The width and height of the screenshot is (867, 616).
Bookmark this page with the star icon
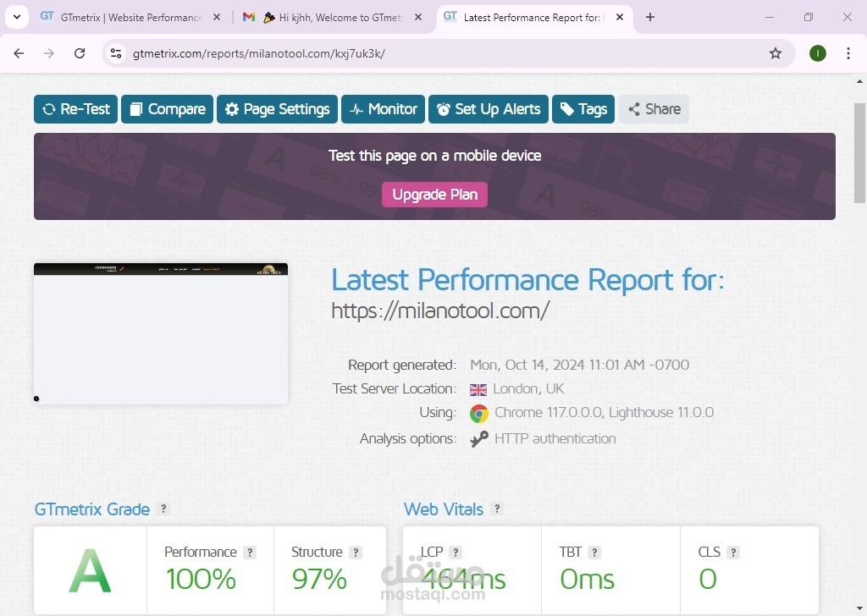point(776,53)
